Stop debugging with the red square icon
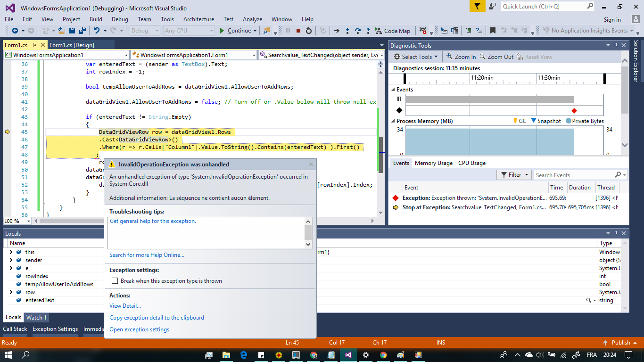The image size is (644, 362). coord(298,31)
